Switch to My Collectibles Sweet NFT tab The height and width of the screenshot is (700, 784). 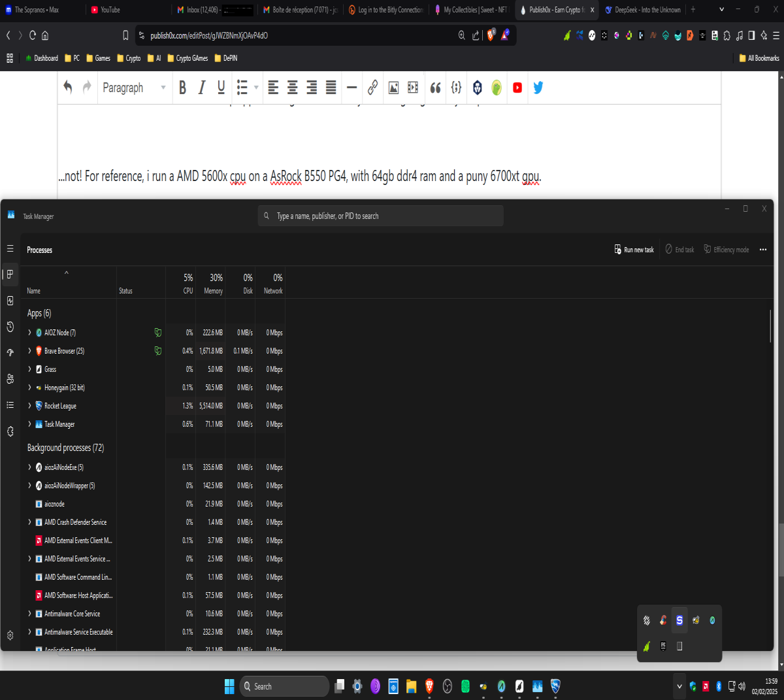[470, 10]
